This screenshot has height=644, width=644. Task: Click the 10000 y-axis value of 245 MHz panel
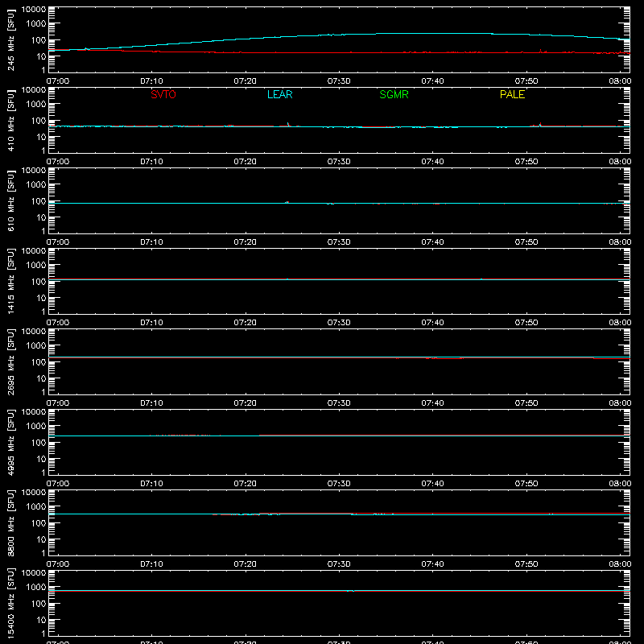point(34,10)
